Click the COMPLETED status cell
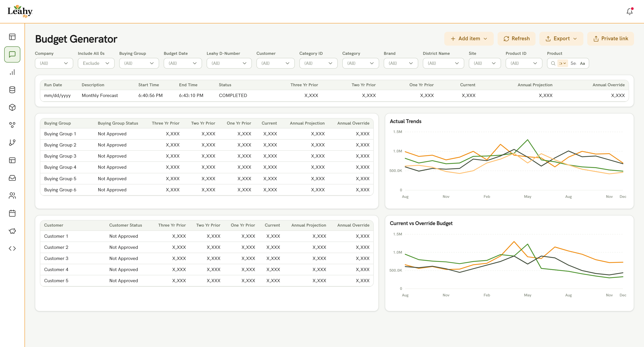This screenshot has height=347, width=644. tap(233, 95)
